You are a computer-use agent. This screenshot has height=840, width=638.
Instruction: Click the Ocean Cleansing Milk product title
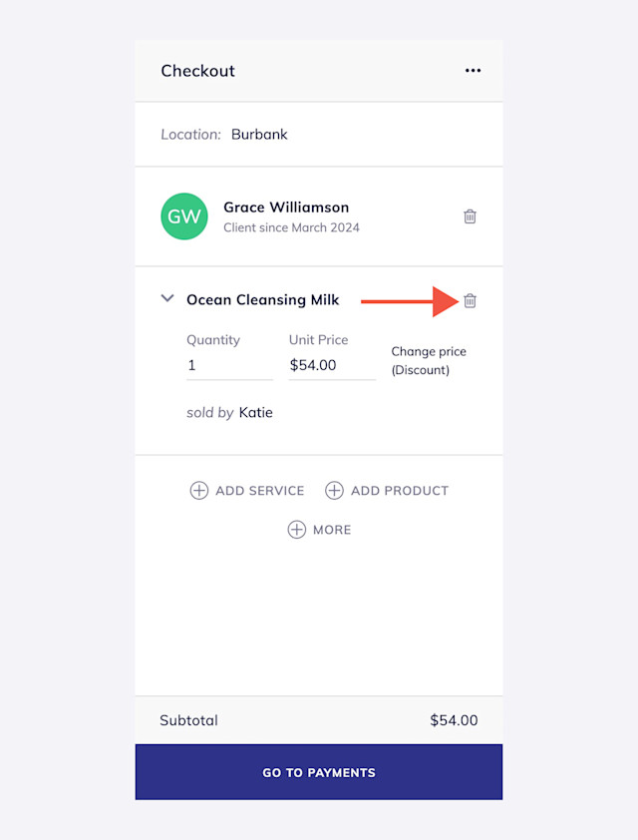(263, 299)
